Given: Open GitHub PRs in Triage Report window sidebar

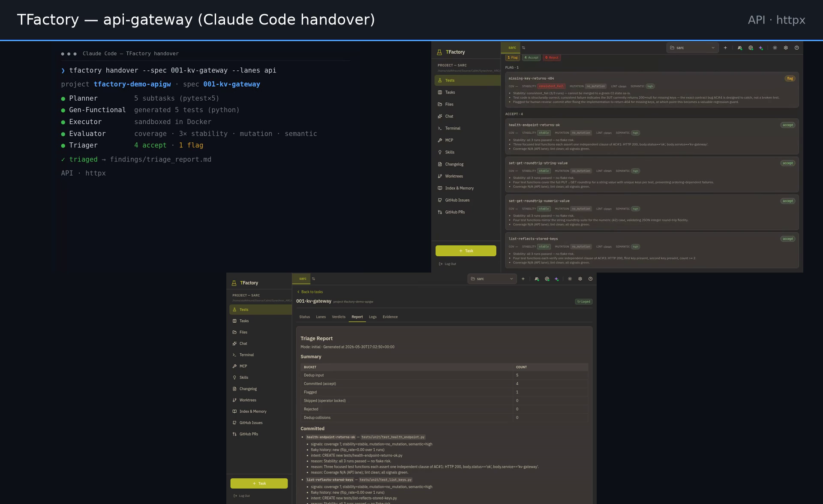Looking at the screenshot, I should [x=261, y=434].
